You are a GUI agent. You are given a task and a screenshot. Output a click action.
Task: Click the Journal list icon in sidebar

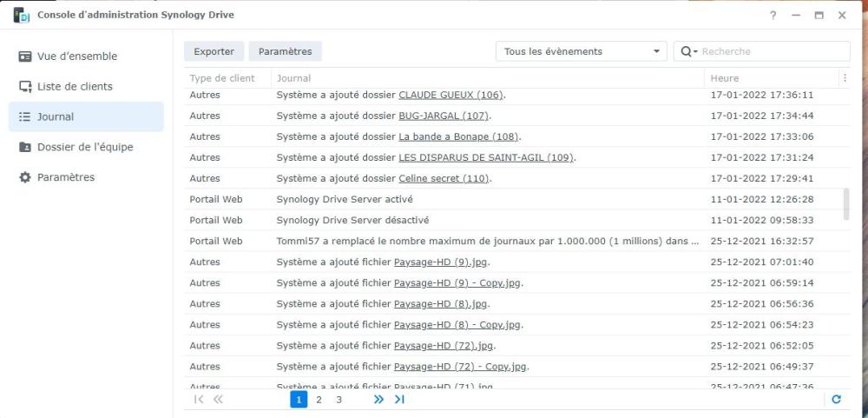pyautogui.click(x=25, y=117)
